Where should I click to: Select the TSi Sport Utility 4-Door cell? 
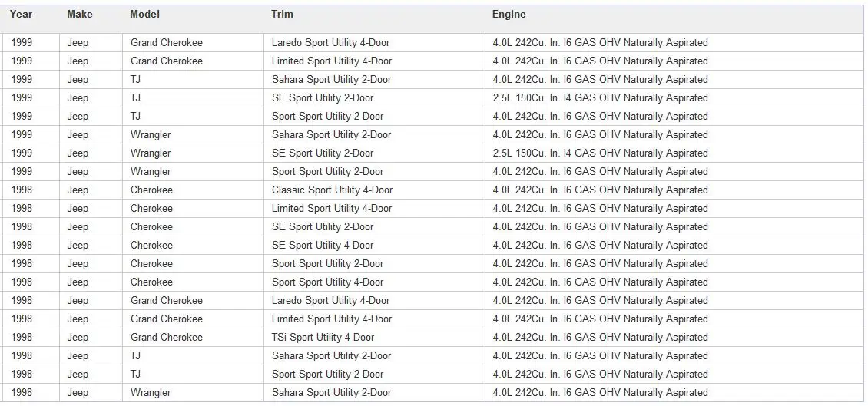(x=323, y=338)
